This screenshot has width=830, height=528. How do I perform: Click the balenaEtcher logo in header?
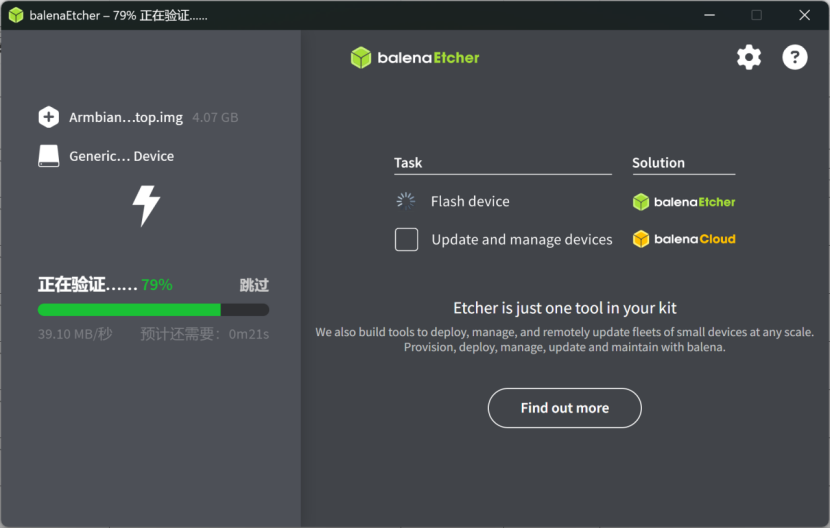tap(415, 58)
